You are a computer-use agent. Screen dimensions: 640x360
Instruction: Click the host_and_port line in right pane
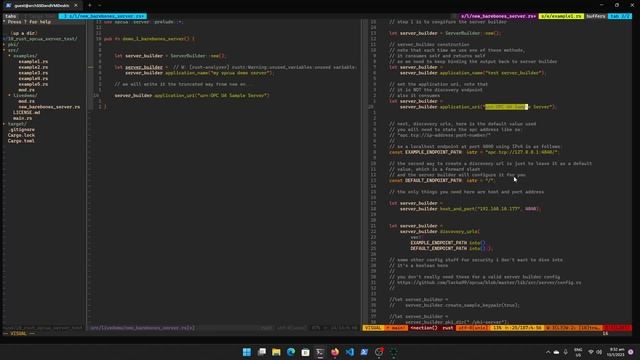click(x=470, y=209)
